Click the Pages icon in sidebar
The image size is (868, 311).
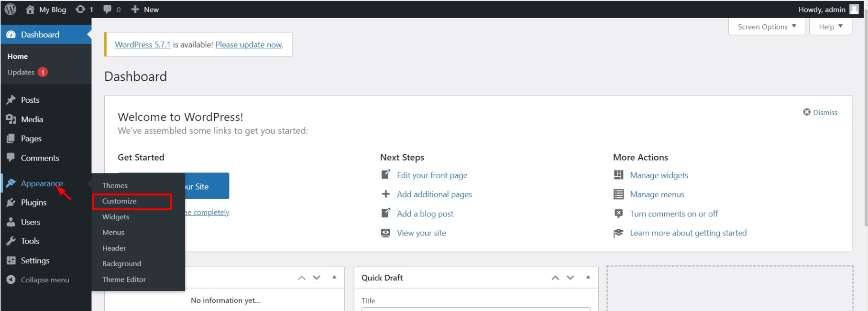click(11, 139)
